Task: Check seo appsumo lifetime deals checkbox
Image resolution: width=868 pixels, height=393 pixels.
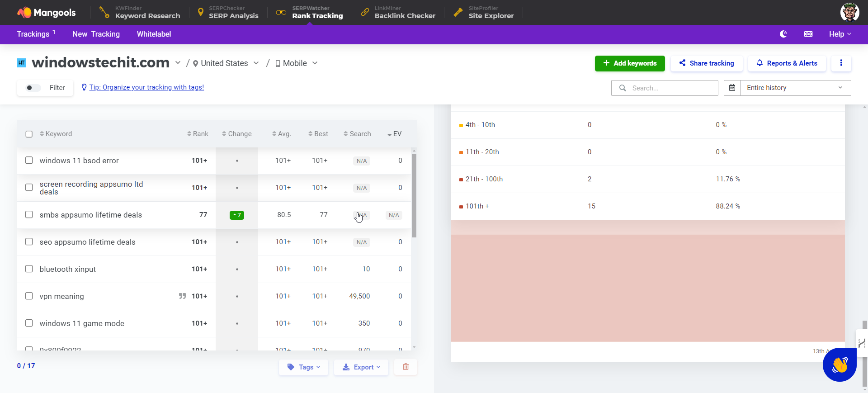Action: (x=29, y=242)
